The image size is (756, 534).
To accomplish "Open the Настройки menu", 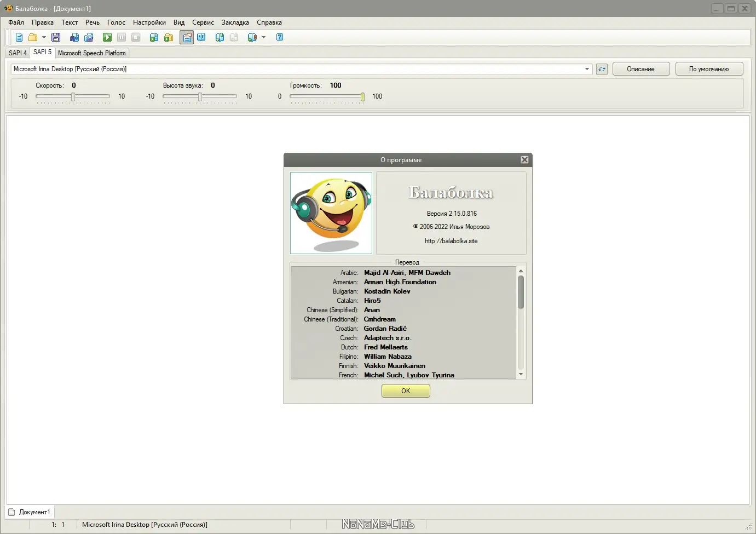I will (149, 22).
